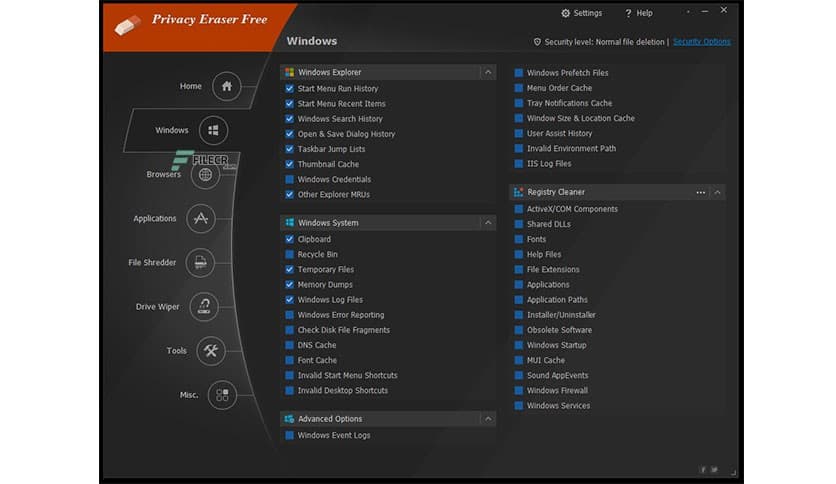Click Invalid Desktop Shortcuts label
This screenshot has height=484, width=836.
343,391
